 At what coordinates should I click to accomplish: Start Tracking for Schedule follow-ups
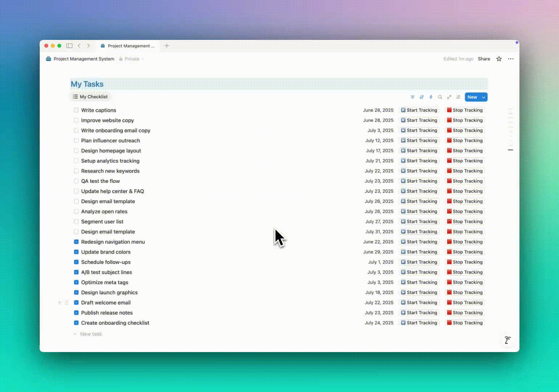(x=419, y=262)
